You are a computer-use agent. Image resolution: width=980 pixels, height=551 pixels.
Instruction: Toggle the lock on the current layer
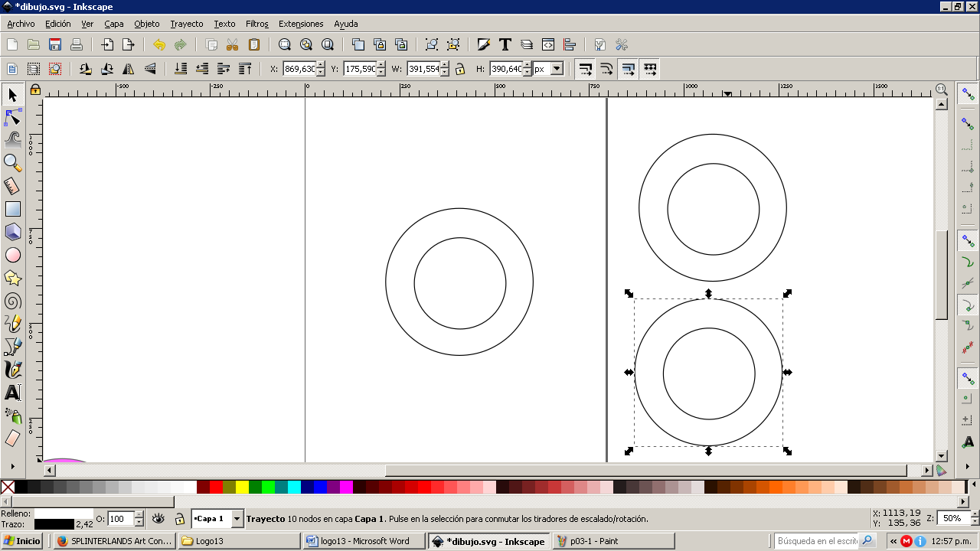179,519
